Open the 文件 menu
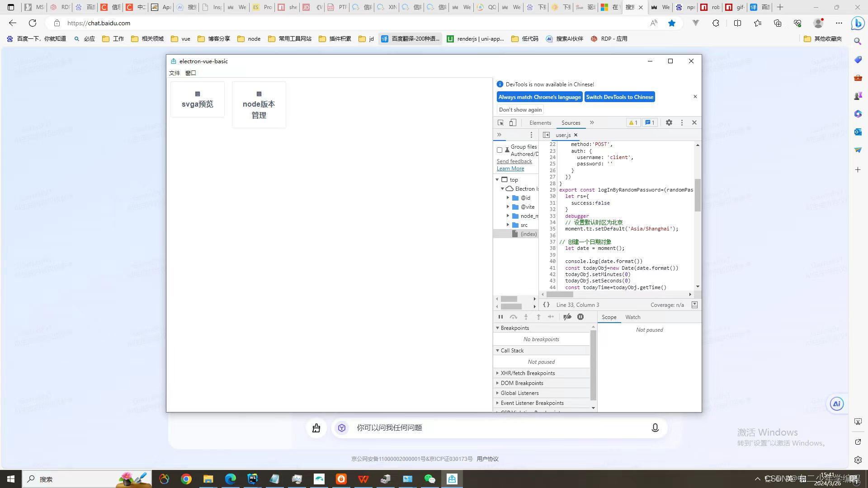Image resolution: width=868 pixels, height=488 pixels. pos(175,73)
